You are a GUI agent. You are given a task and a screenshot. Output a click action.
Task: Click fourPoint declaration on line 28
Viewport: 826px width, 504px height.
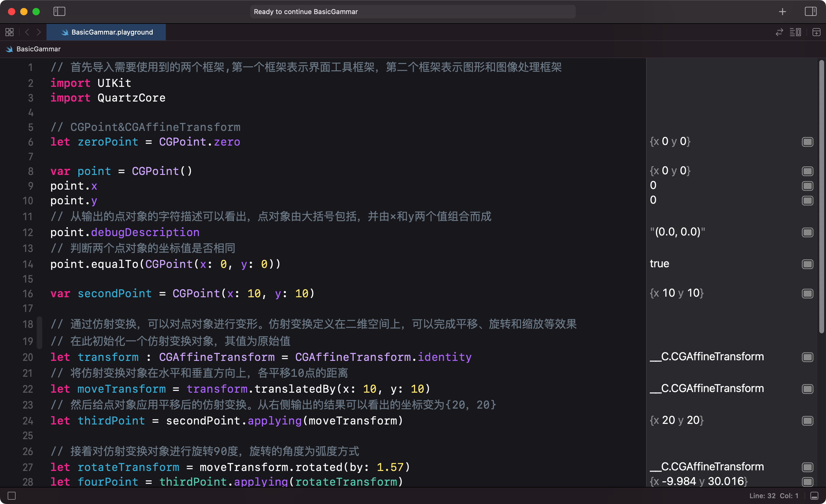(x=108, y=482)
